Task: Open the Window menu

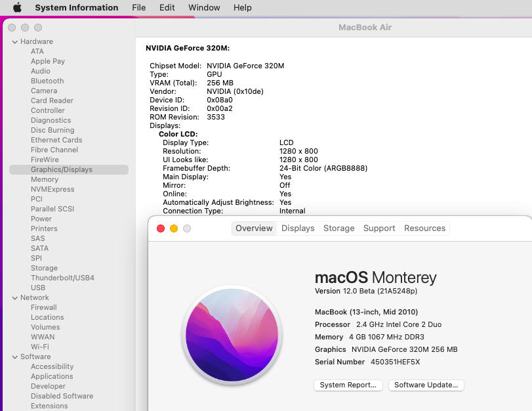Action: [x=204, y=7]
